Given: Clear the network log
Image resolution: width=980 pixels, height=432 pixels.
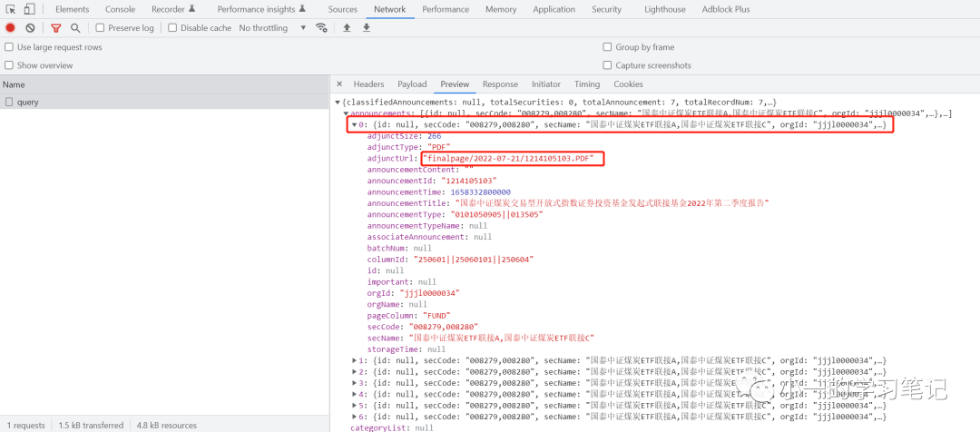Looking at the screenshot, I should 30,28.
